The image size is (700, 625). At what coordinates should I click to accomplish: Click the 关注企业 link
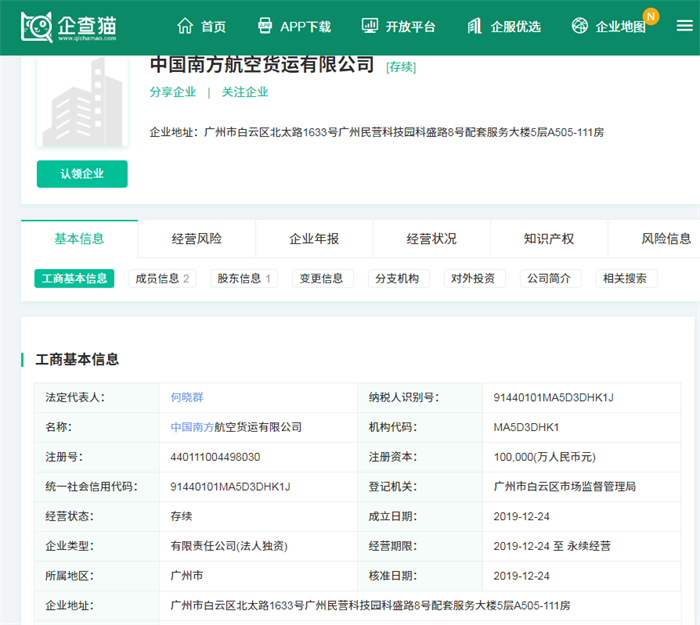click(245, 92)
